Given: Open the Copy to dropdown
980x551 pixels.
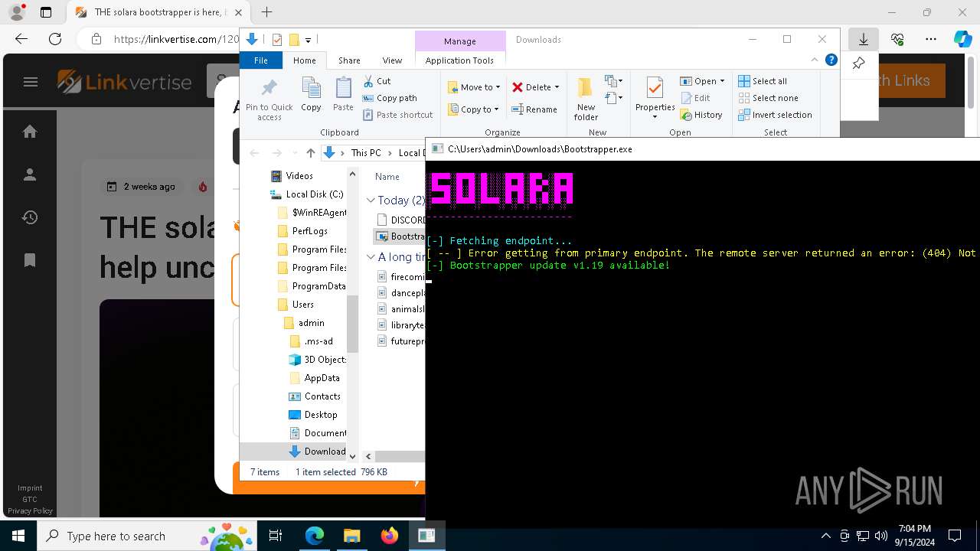Looking at the screenshot, I should [x=474, y=109].
